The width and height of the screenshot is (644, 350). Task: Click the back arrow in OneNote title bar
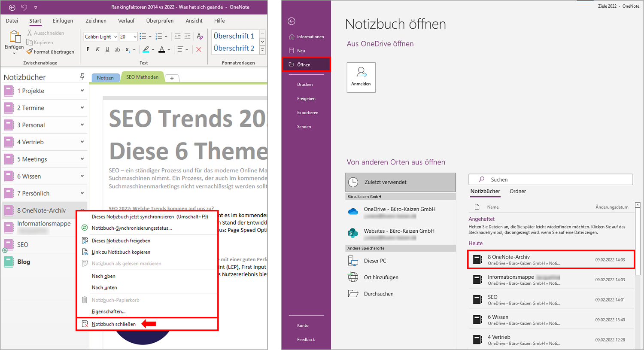coord(12,7)
